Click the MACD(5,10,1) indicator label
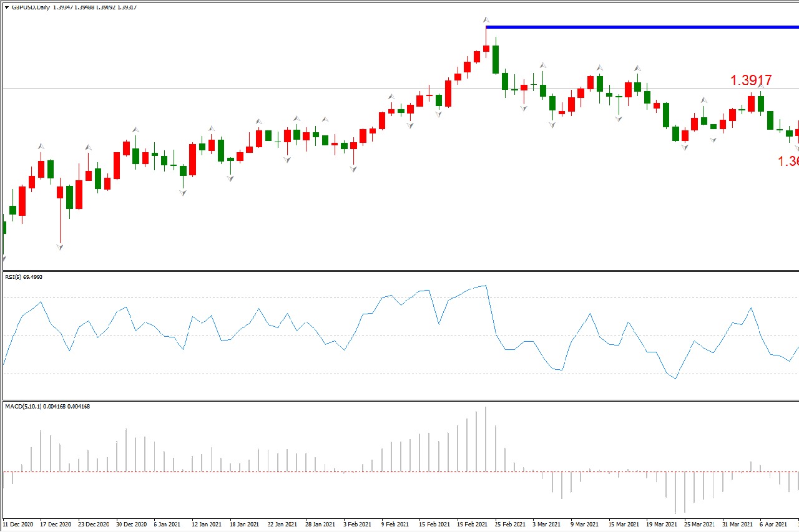799x532 pixels. (x=30, y=407)
